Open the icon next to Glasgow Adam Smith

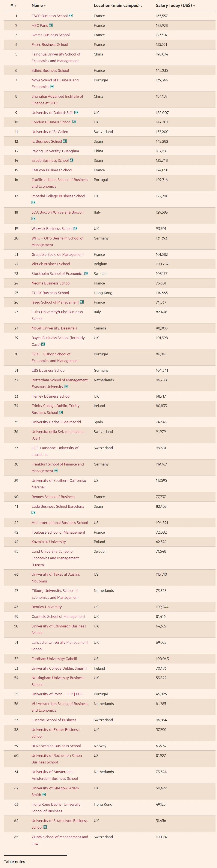pyautogui.click(x=44, y=795)
